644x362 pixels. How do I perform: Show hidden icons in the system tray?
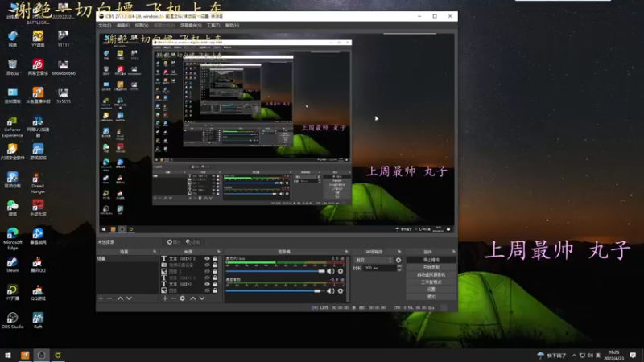(574, 356)
